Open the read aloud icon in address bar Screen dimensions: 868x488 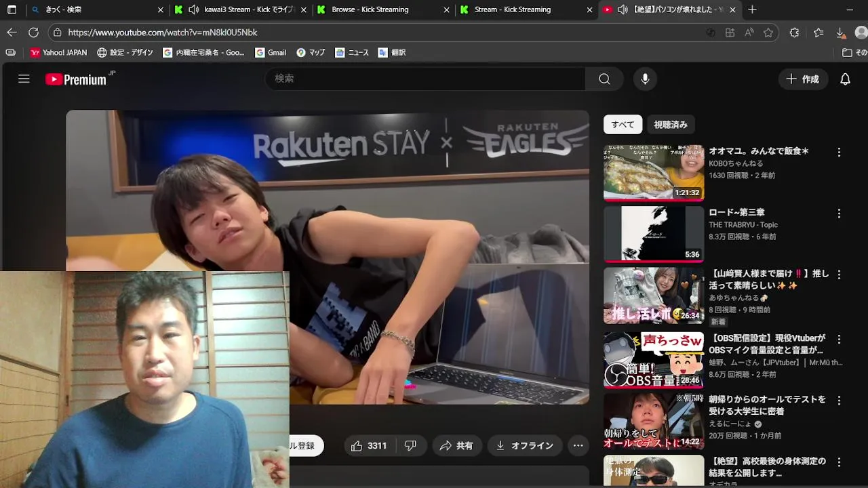pyautogui.click(x=749, y=33)
